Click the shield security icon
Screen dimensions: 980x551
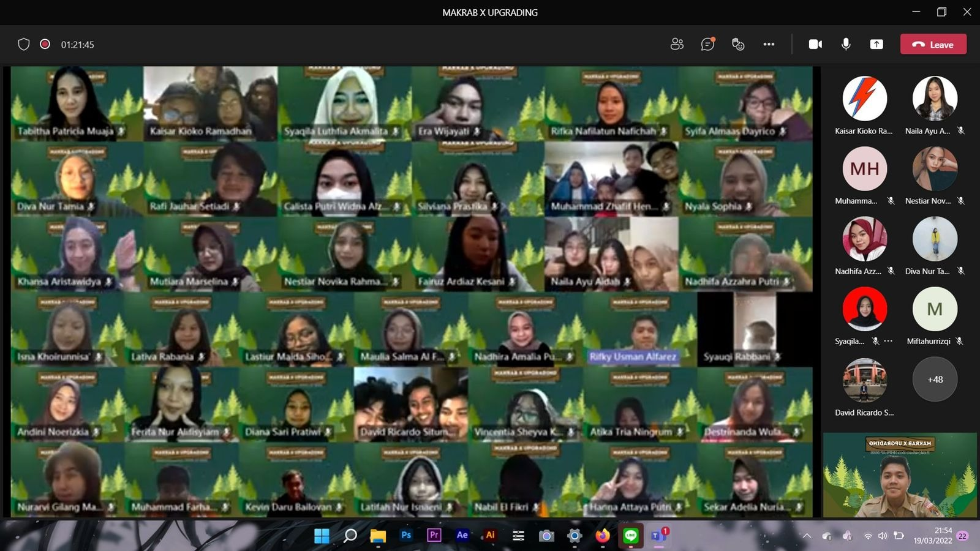(24, 44)
